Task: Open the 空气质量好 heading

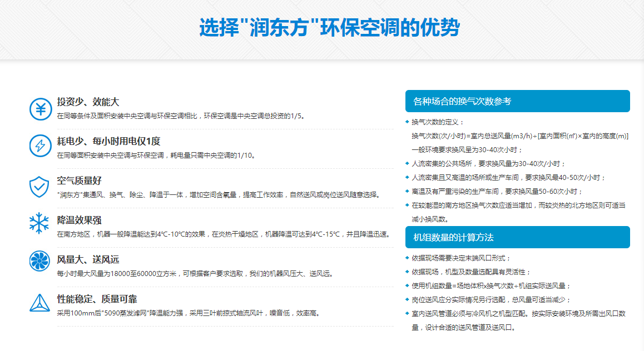Action: click(79, 180)
